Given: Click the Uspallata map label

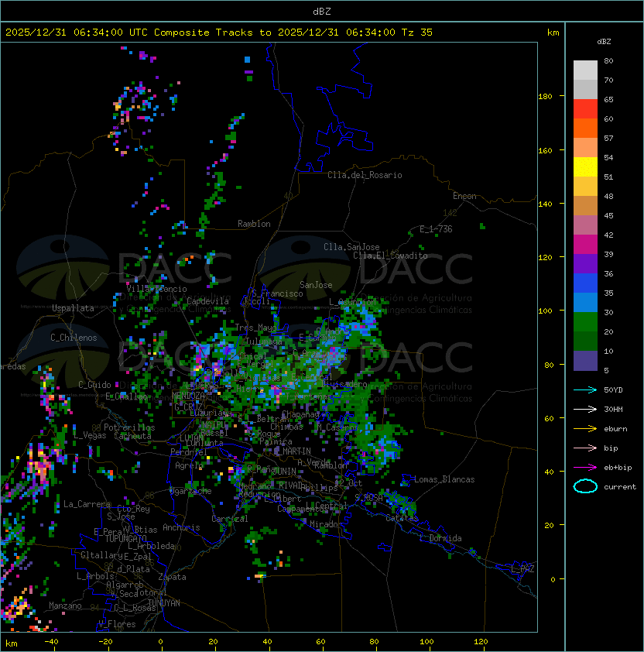Looking at the screenshot, I should (x=73, y=308).
